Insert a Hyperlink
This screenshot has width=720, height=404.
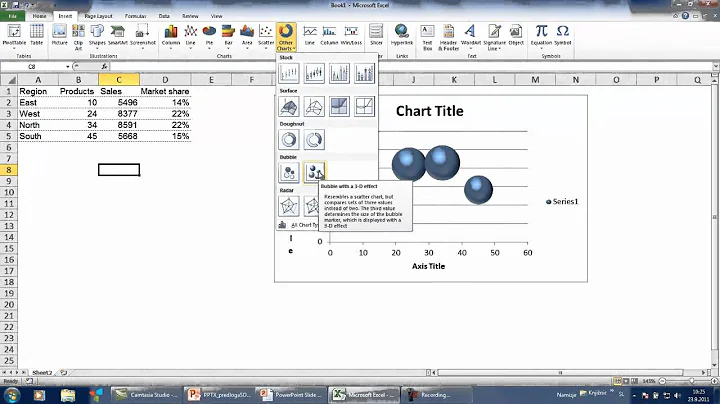[402, 36]
